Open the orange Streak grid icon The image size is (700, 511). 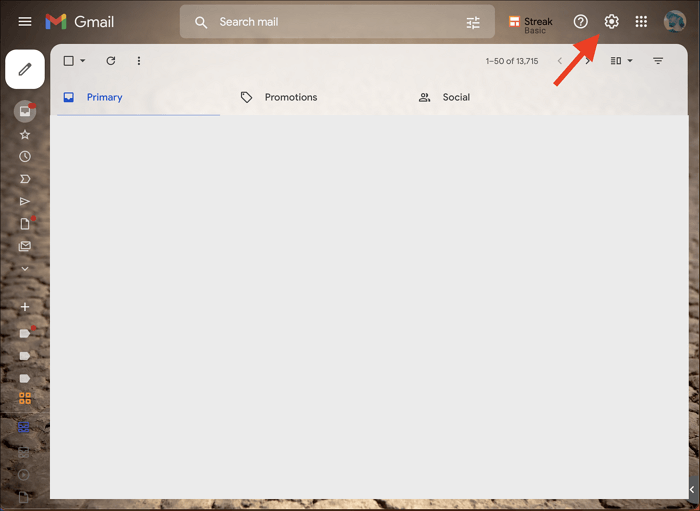tap(25, 398)
